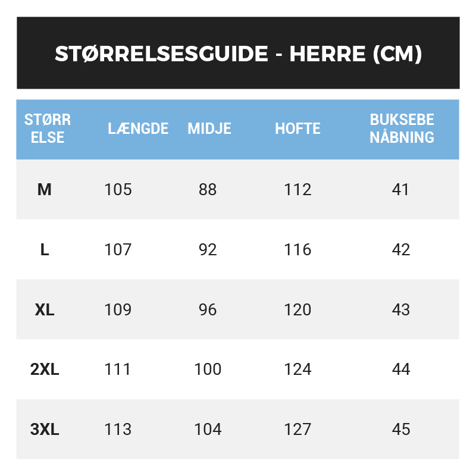
Task: Click the MIDJE column header
Action: click(209, 129)
